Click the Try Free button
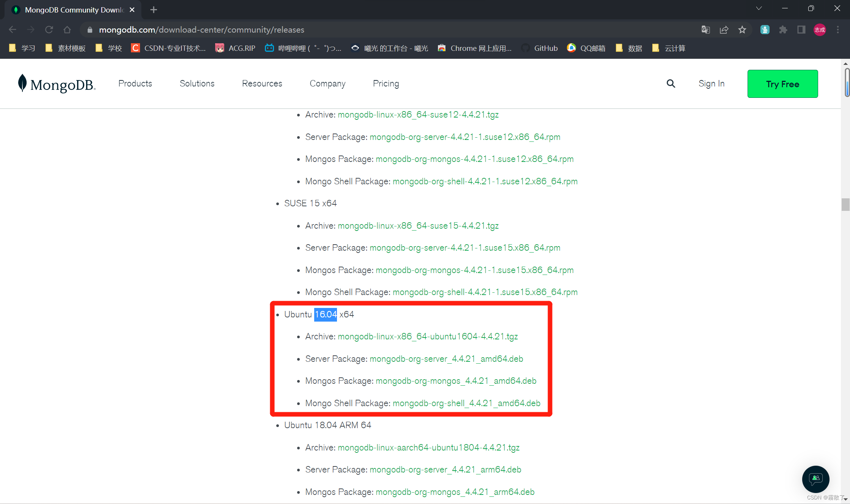The height and width of the screenshot is (504, 850). pyautogui.click(x=783, y=83)
